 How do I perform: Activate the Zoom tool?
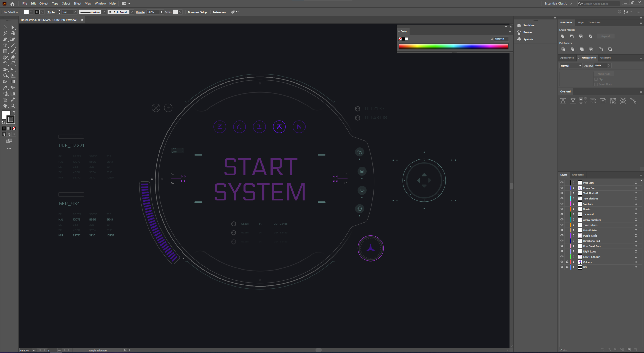coord(13,106)
